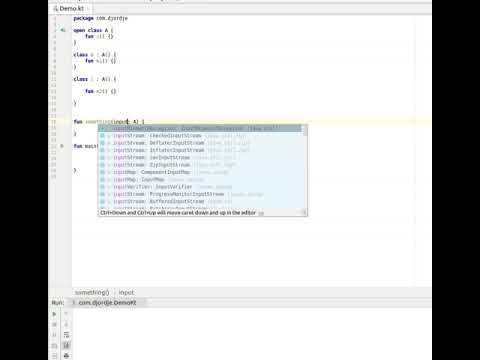Image resolution: width=480 pixels, height=360 pixels.
Task: Place cursor in 'fun main' line
Action: pos(86,146)
